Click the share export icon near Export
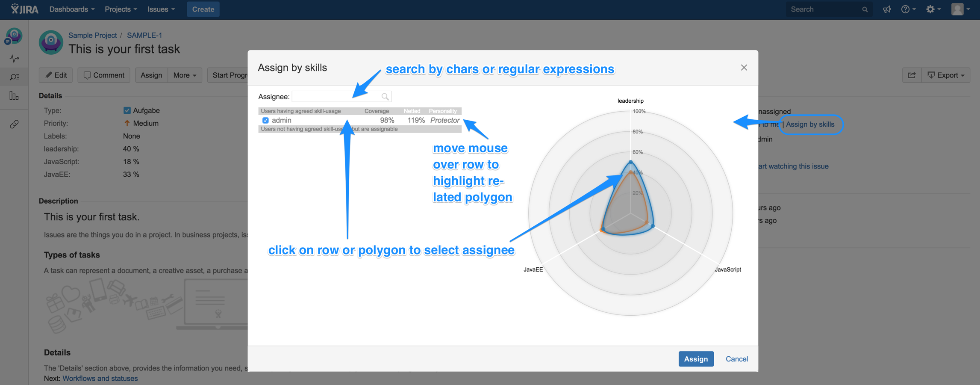 pyautogui.click(x=912, y=75)
